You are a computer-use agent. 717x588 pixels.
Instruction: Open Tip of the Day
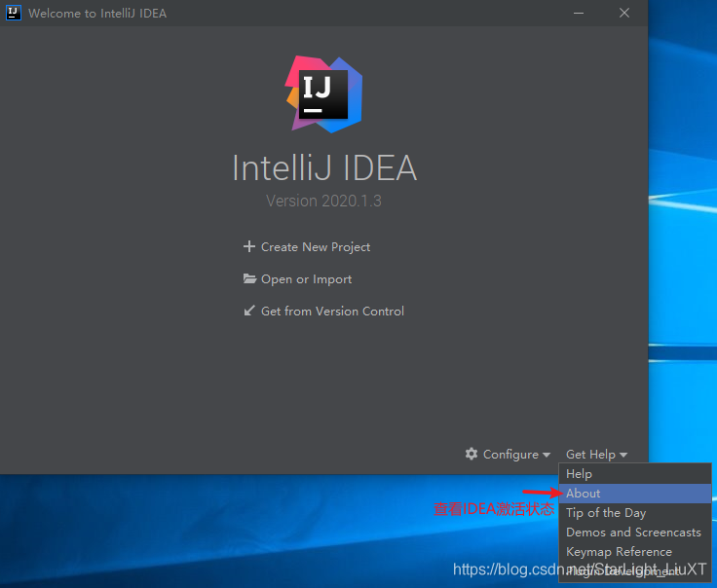635,513
